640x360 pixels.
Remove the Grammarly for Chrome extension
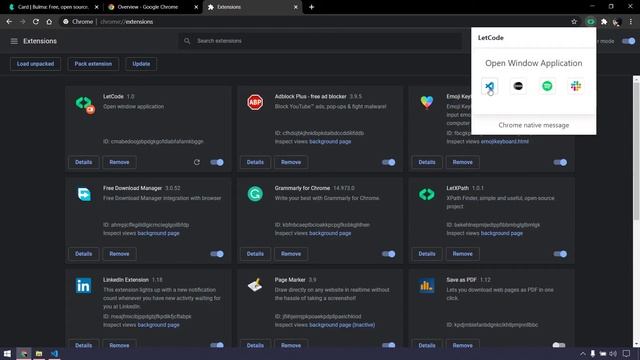(291, 254)
